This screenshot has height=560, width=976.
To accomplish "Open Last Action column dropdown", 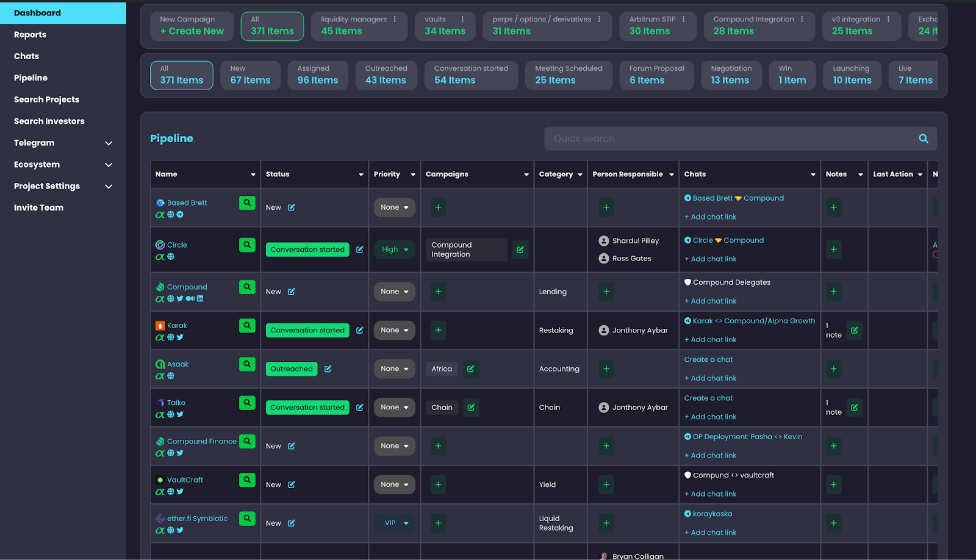I will pyautogui.click(x=920, y=174).
